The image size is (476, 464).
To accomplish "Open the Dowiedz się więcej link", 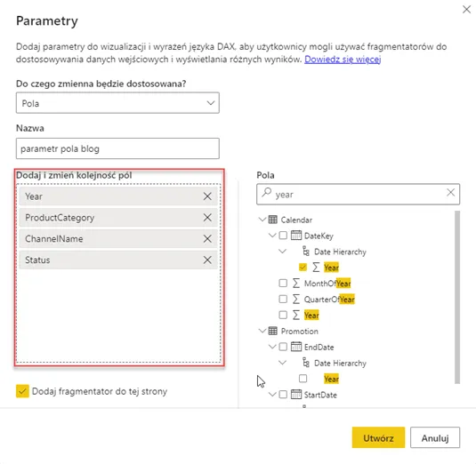I will (343, 60).
